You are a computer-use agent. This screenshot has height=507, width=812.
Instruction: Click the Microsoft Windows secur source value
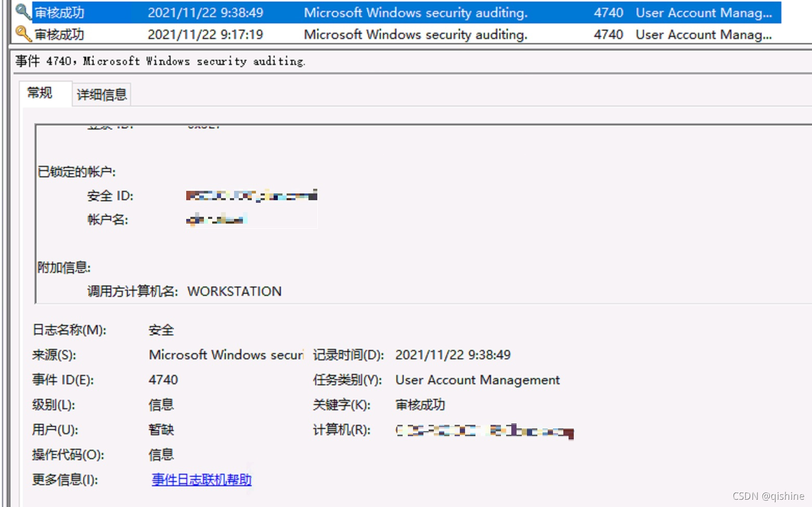coord(226,355)
